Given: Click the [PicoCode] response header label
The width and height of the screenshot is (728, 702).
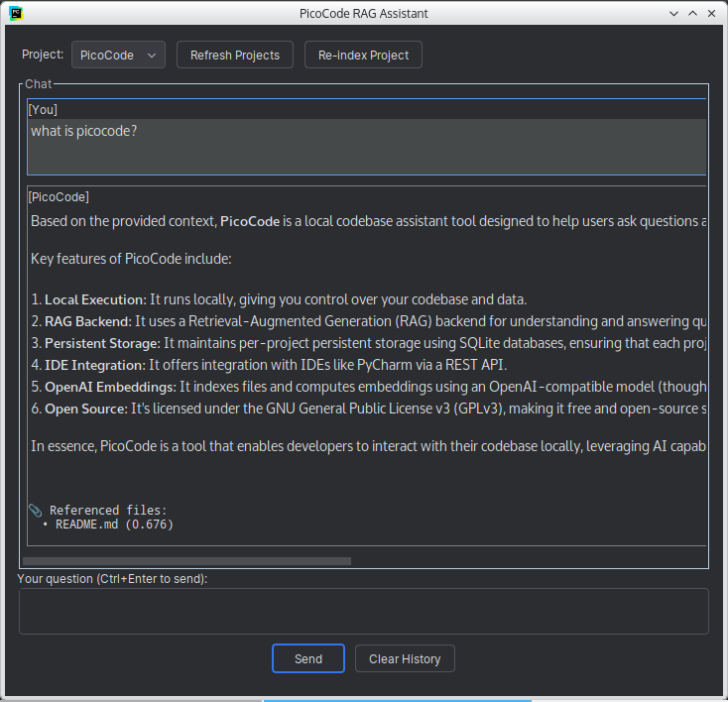Looking at the screenshot, I should tap(59, 197).
